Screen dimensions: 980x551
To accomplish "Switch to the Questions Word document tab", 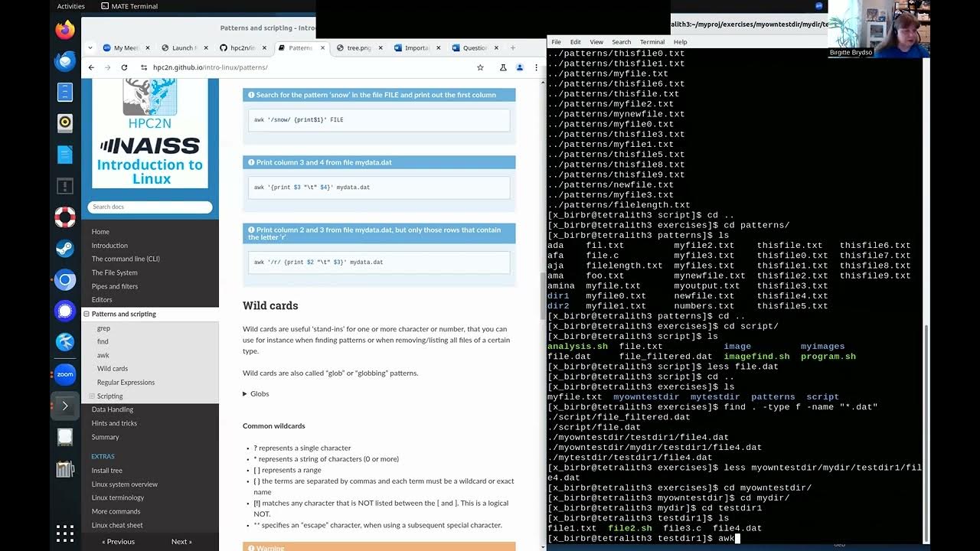I will click(475, 47).
